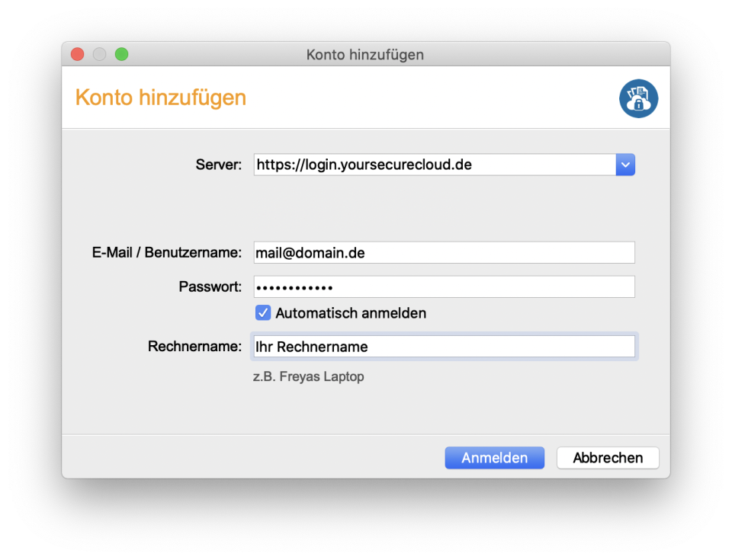Screen dimensions: 732x560
Task: Click the red close window control
Action: (x=77, y=54)
